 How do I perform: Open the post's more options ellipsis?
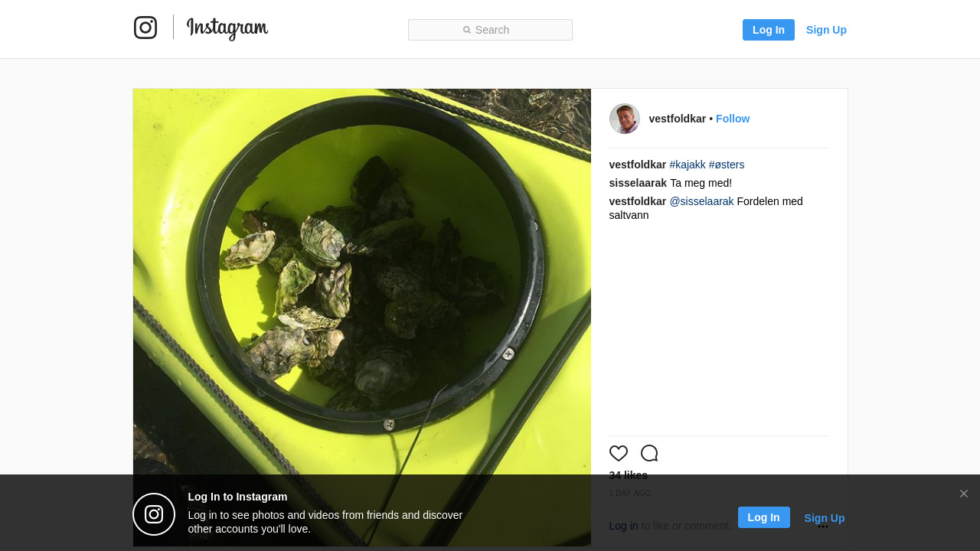(823, 527)
